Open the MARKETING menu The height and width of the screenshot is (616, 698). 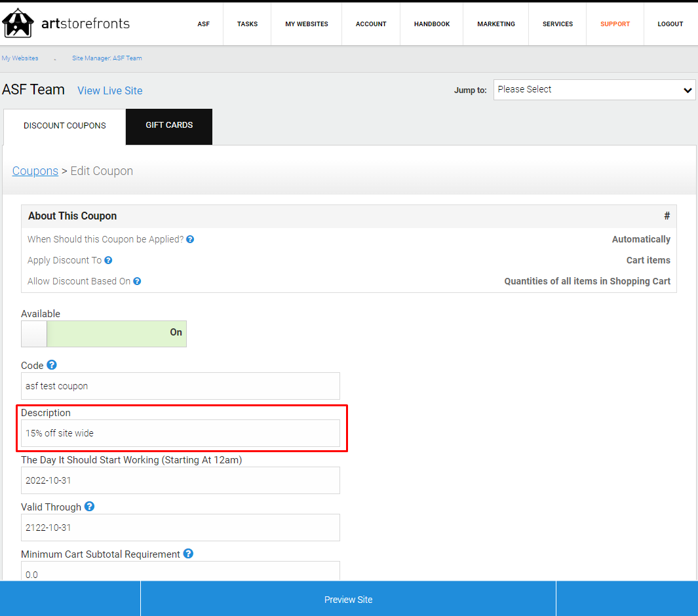tap(495, 24)
